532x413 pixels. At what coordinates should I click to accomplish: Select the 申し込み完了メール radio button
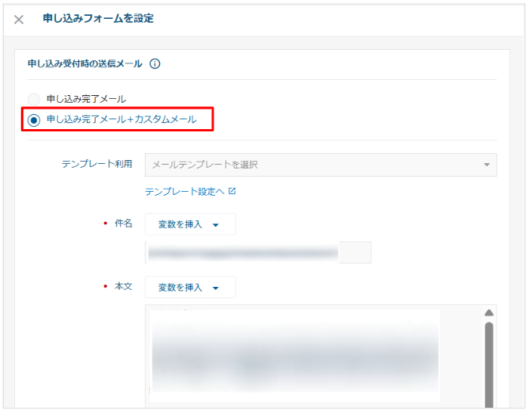point(34,99)
